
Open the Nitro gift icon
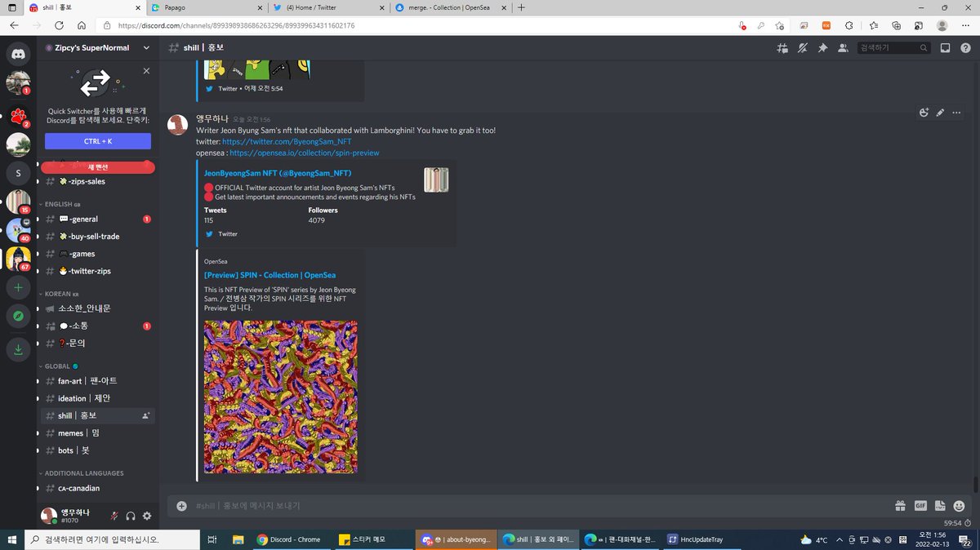click(x=900, y=506)
